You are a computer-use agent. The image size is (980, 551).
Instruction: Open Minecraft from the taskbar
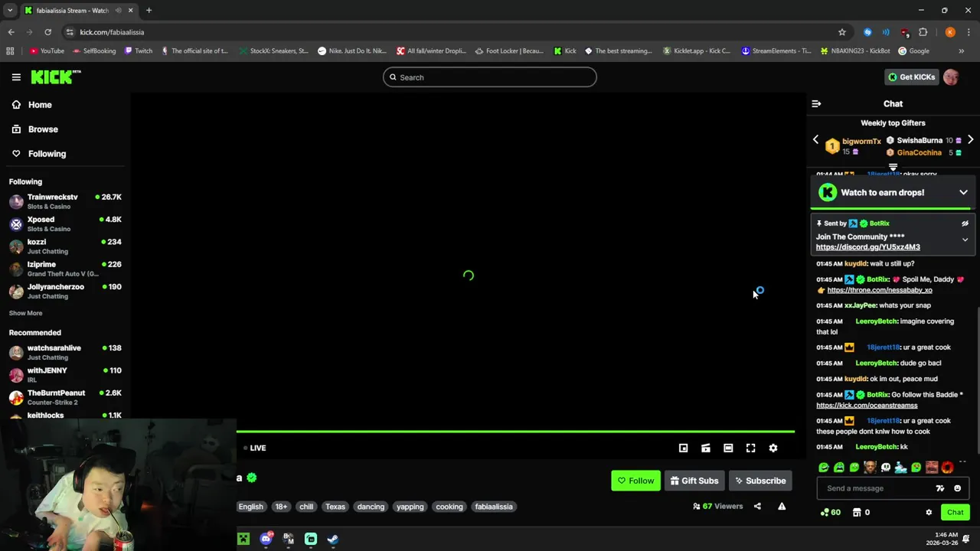(243, 539)
